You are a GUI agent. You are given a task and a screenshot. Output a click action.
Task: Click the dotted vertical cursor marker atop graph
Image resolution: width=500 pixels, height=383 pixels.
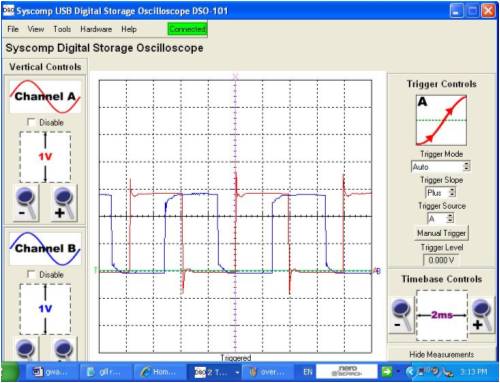pos(235,76)
